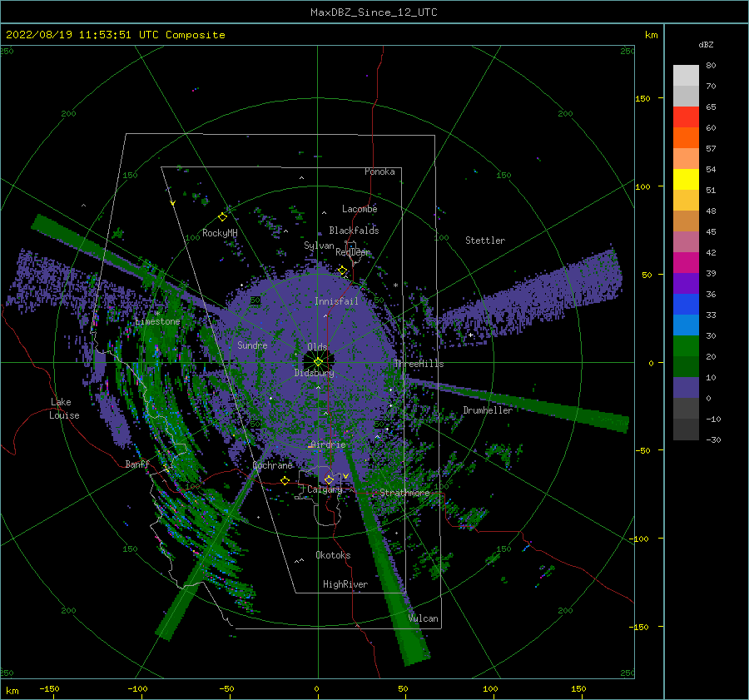Click the Calgary city label

[325, 489]
